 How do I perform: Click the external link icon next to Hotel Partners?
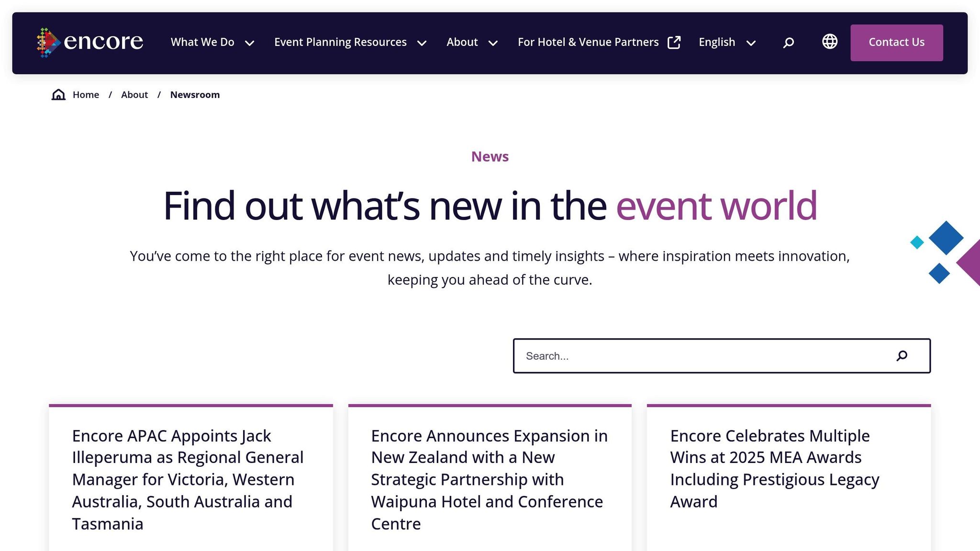[674, 42]
